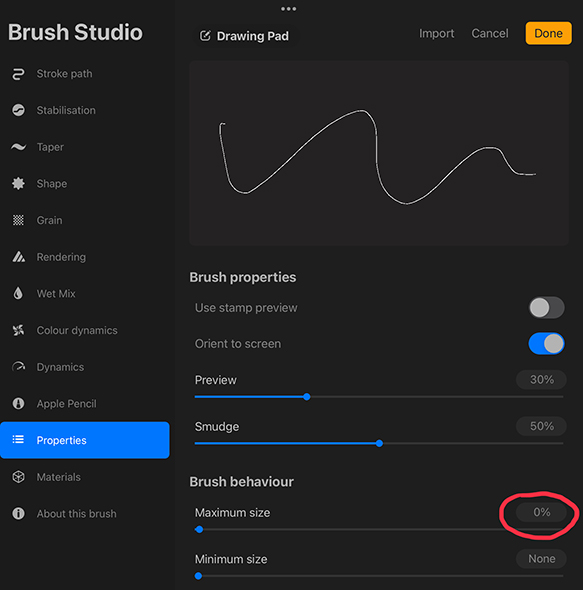Open the Wet Mix droplet icon
Viewport: 583px width, 590px height.
[x=18, y=293]
